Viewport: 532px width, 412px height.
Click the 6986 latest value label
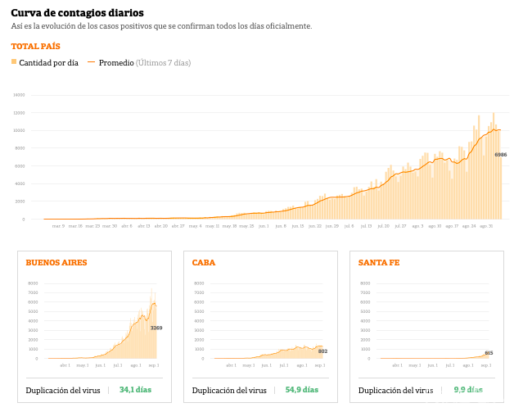click(x=500, y=155)
